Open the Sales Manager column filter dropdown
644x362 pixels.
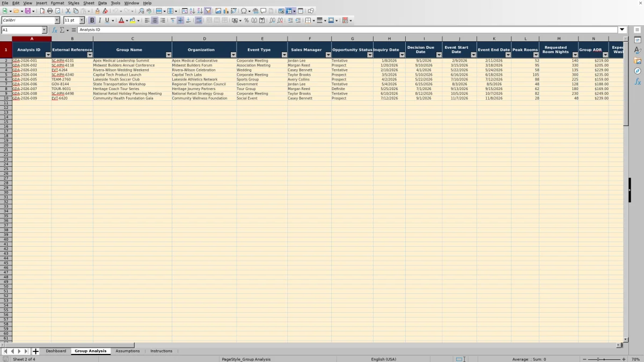[x=328, y=55]
